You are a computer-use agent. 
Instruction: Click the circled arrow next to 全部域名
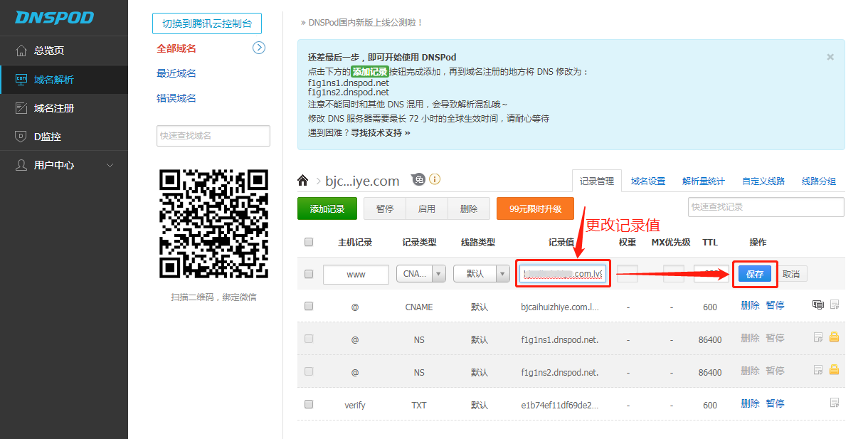(259, 48)
